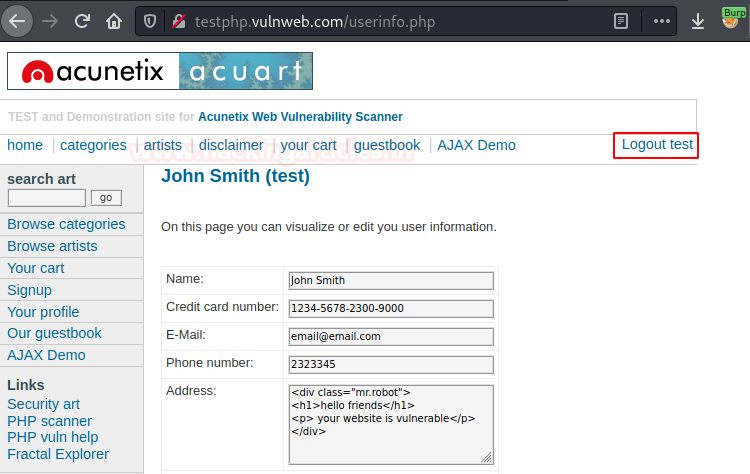750x474 pixels.
Task: Open the downloads arrow icon
Action: (698, 21)
